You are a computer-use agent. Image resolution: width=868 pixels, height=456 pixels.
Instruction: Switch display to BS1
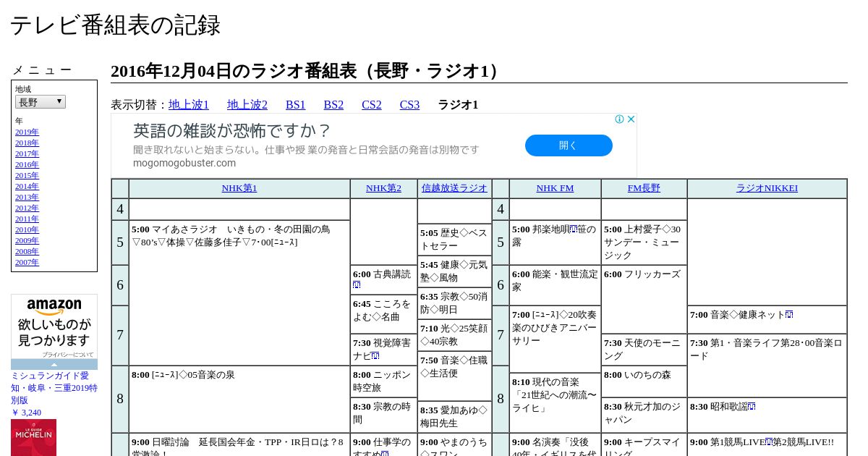[x=296, y=104]
